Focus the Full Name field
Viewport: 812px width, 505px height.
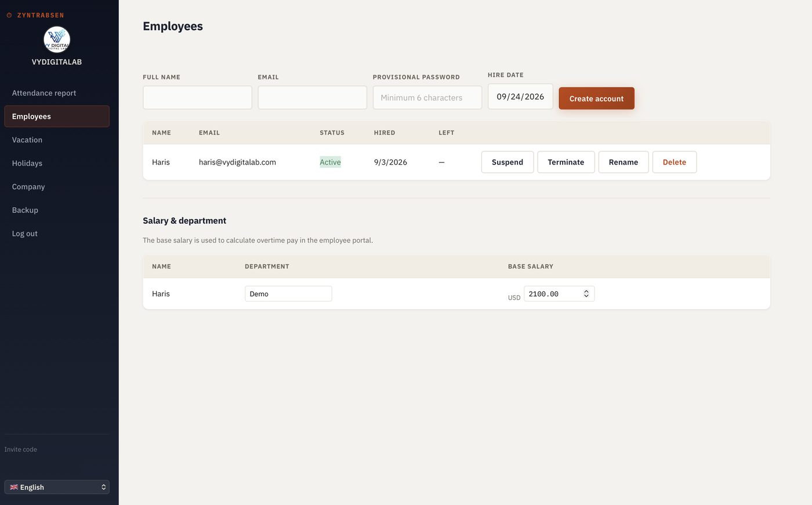(x=197, y=97)
